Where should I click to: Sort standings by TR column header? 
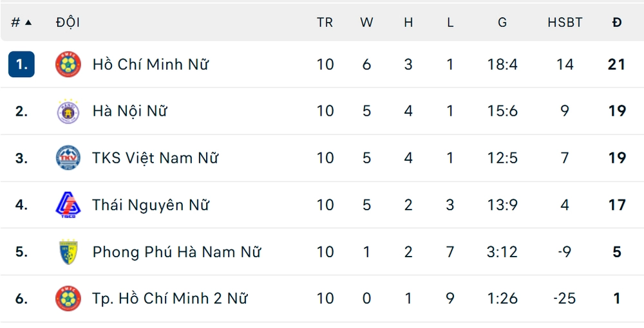[325, 23]
